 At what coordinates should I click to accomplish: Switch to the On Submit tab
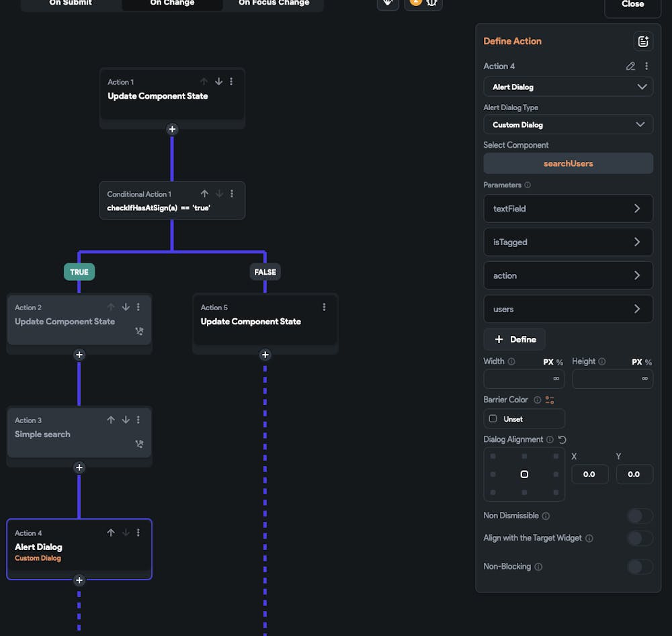(x=71, y=3)
